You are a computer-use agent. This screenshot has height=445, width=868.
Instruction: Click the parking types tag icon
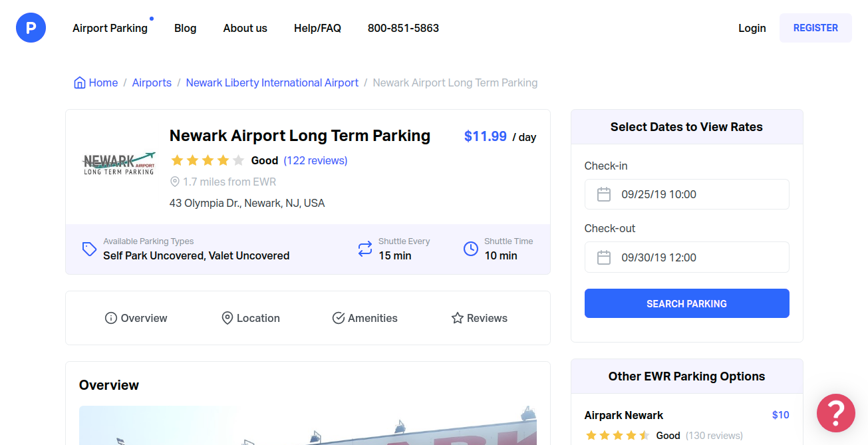point(89,249)
